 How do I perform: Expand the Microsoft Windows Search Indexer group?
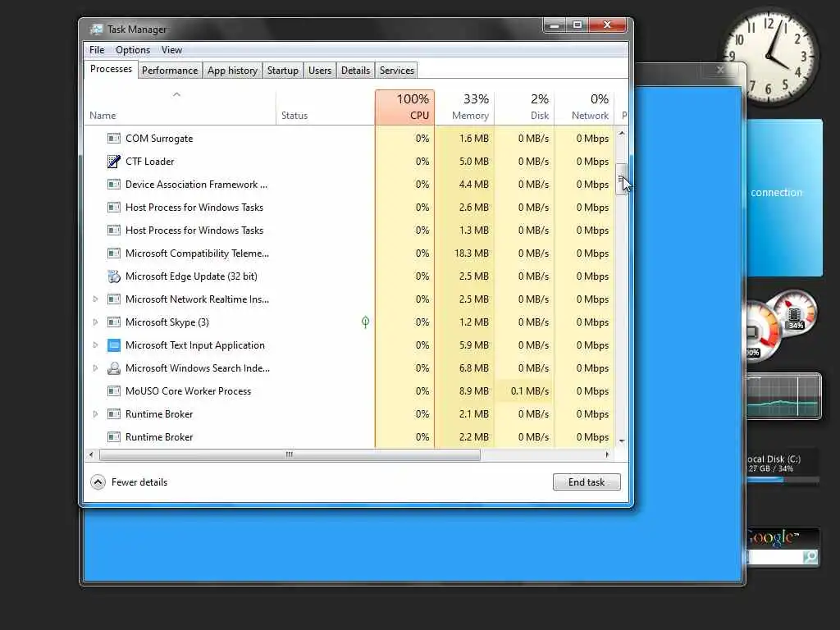point(95,368)
